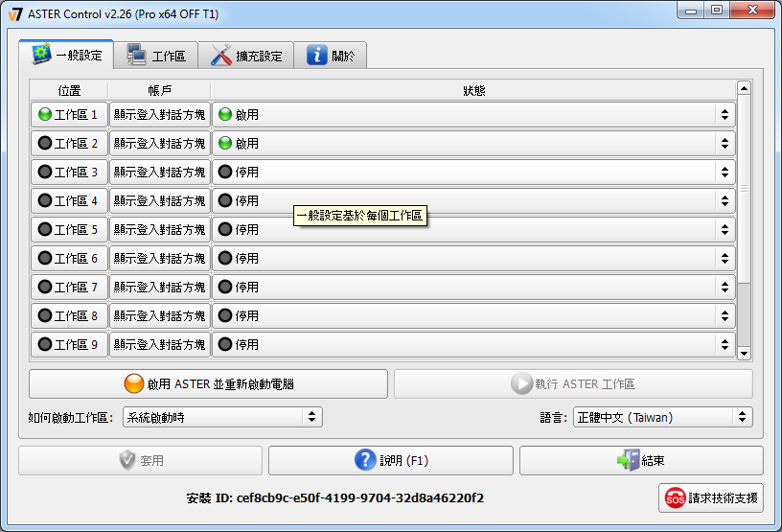Click the 顯示登入對話方塊 account button for 工作區 8
This screenshot has width=782, height=532.
tap(160, 316)
